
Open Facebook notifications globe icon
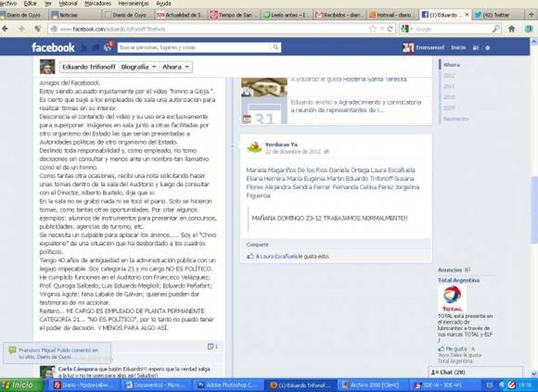point(108,47)
